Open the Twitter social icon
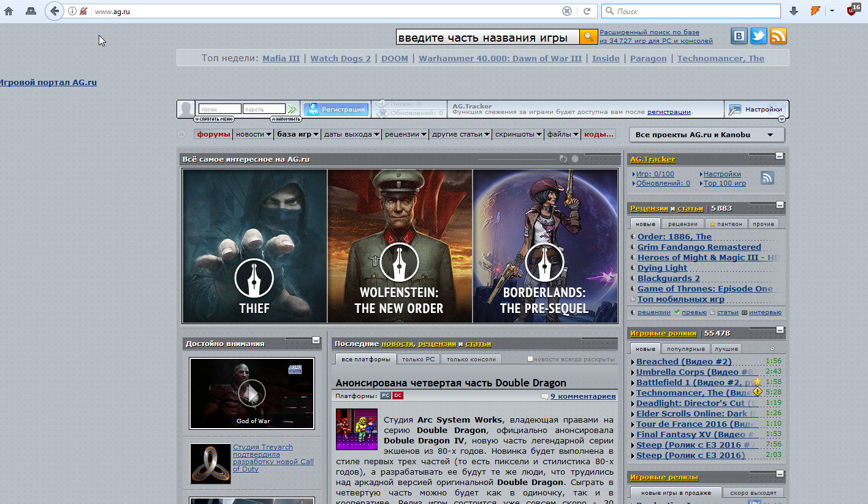Viewport: 868px width, 504px height. pos(759,37)
